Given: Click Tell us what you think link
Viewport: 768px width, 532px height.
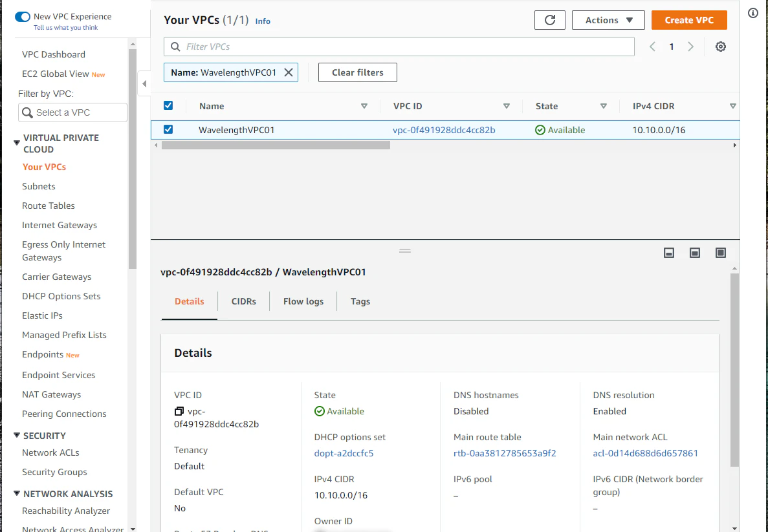Looking at the screenshot, I should pyautogui.click(x=65, y=27).
